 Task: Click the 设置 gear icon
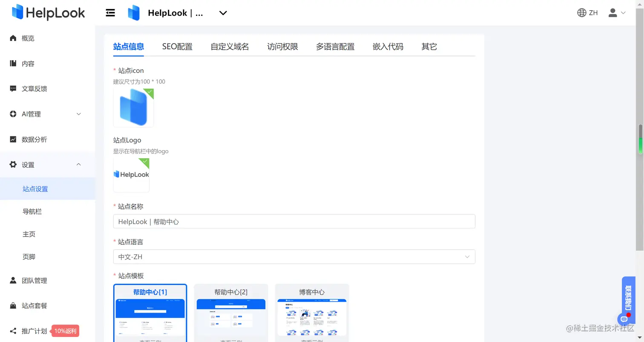coord(13,165)
